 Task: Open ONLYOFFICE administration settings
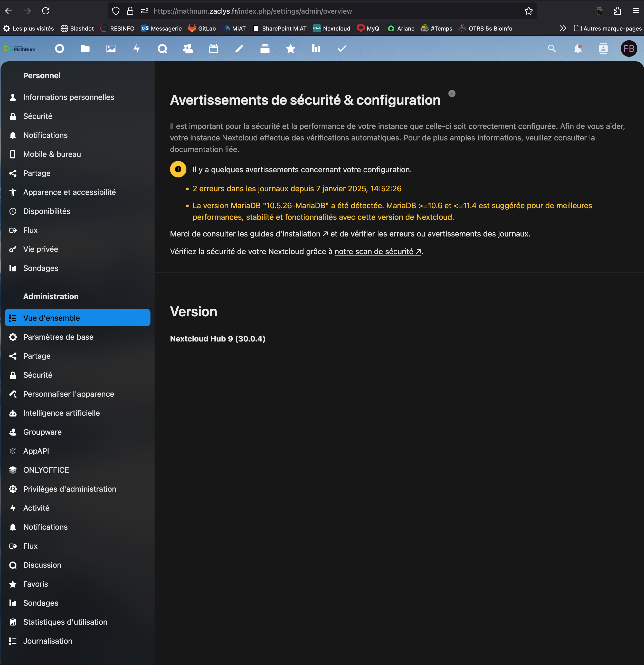[46, 470]
